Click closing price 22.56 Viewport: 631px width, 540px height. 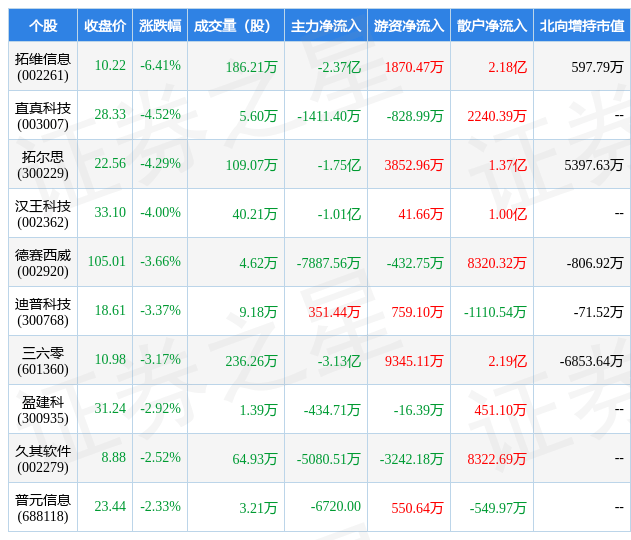[110, 163]
